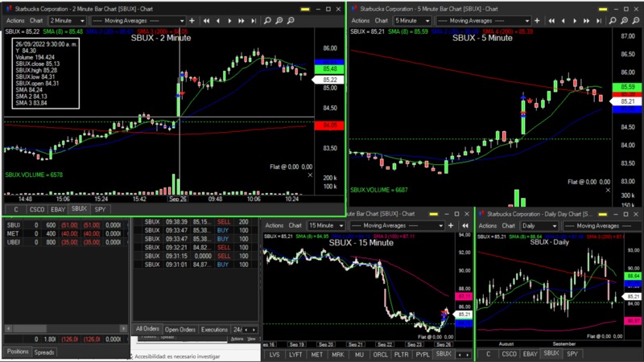Select the Spreads tab in positions panel

[44, 352]
